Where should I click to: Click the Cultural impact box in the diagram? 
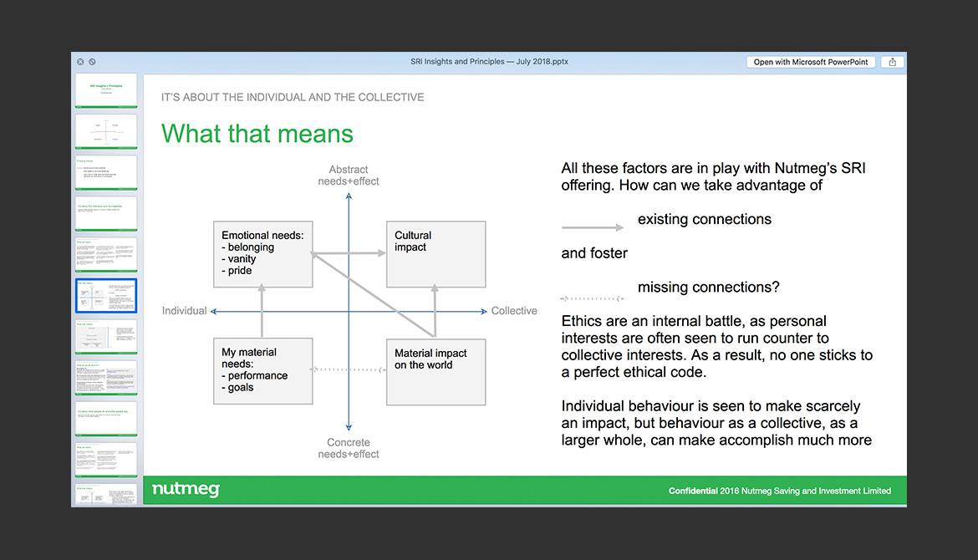pos(435,254)
